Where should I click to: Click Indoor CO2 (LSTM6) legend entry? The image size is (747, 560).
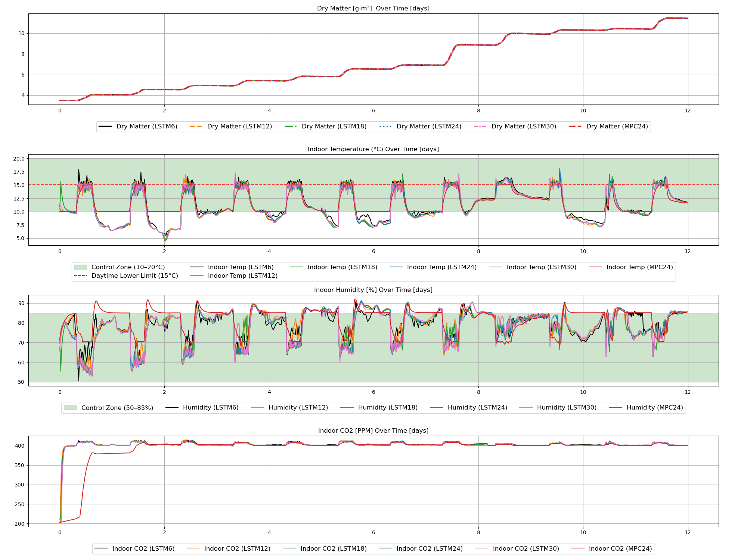[143, 549]
